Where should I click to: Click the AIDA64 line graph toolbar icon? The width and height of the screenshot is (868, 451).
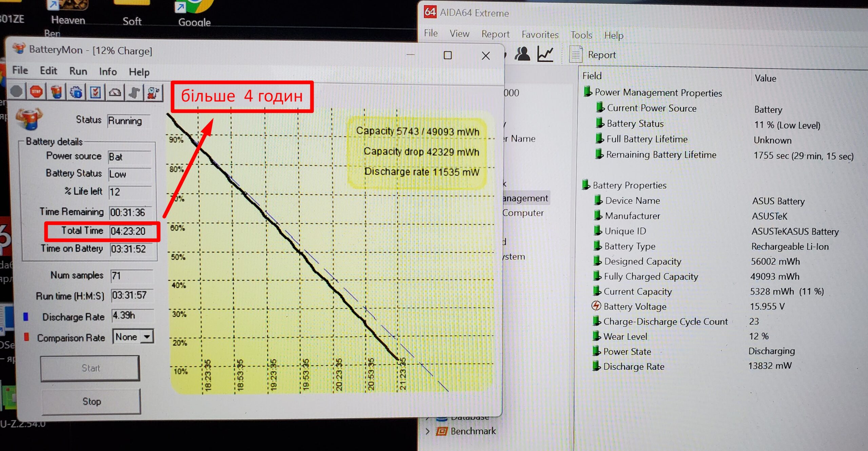point(545,54)
